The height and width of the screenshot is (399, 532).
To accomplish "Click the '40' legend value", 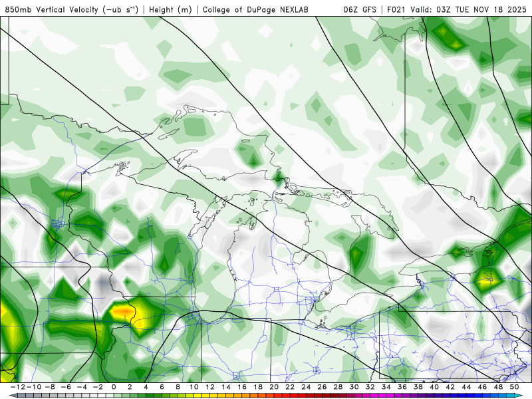I will (434, 387).
